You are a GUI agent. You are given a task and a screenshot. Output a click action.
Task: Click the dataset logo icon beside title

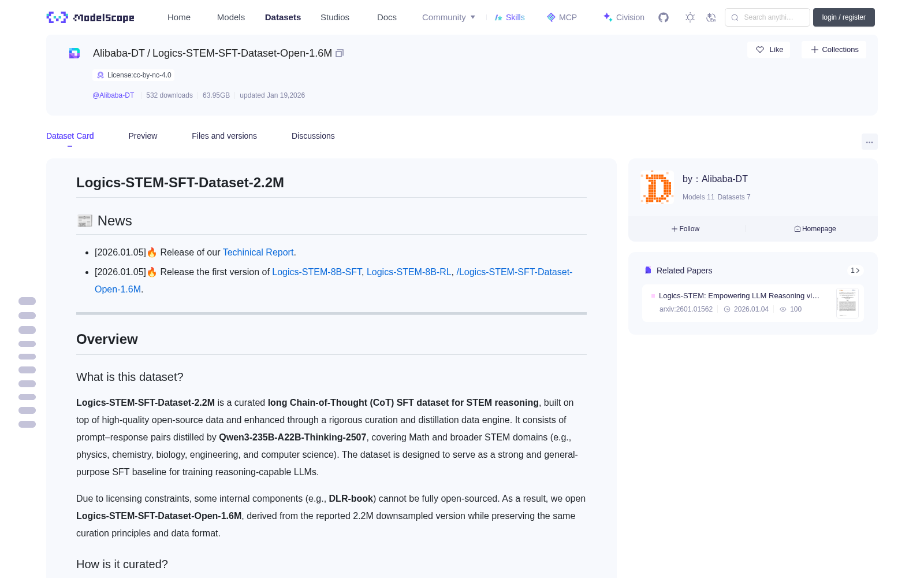click(74, 53)
